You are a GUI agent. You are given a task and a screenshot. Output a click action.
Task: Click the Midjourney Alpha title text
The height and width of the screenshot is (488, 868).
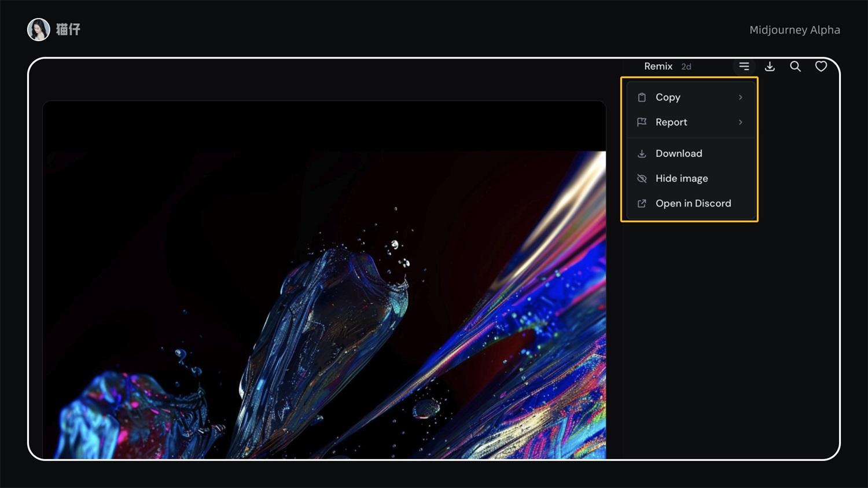click(795, 30)
